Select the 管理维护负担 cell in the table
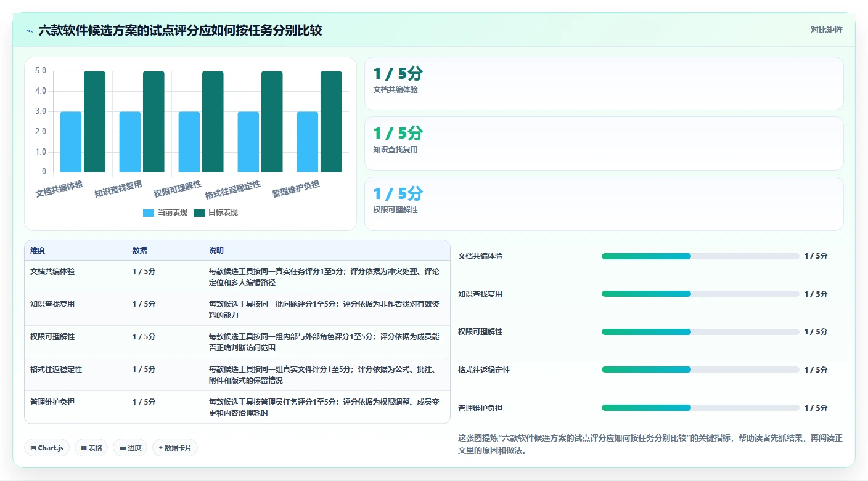This screenshot has width=868, height=481. click(x=52, y=402)
